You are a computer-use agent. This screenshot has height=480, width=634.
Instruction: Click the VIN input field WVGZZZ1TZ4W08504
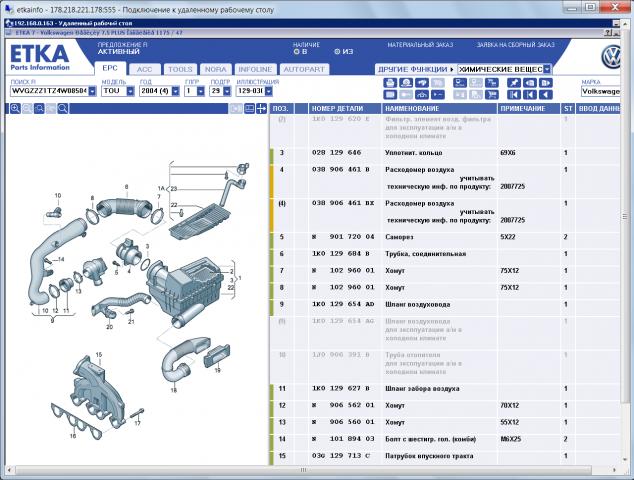coord(49,91)
